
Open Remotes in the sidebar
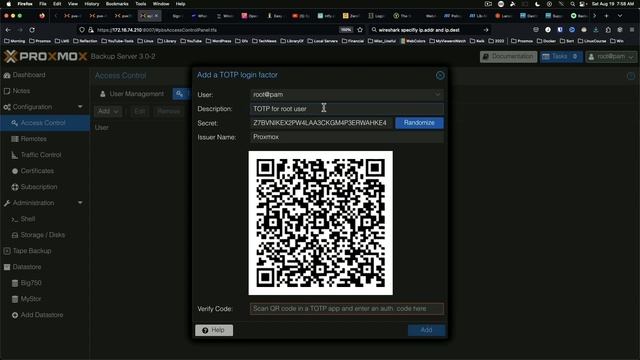pyautogui.click(x=33, y=139)
